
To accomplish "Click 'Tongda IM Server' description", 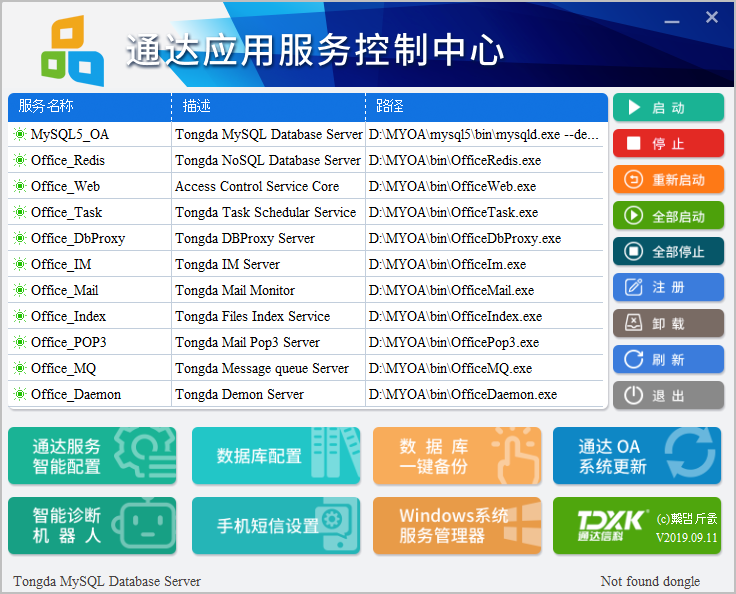I will coord(228,264).
